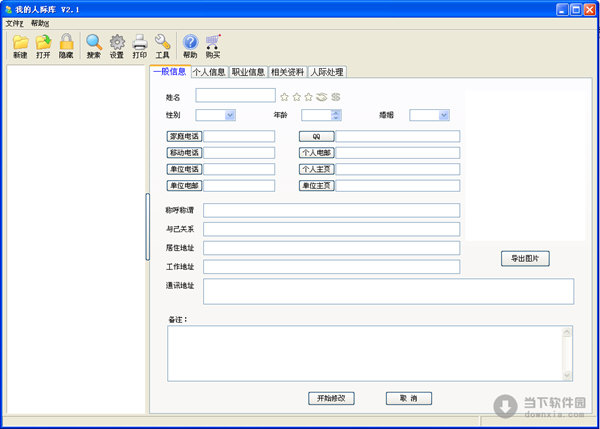The height and width of the screenshot is (429, 600).
Task: Click the 隐藏 (Hide) lock icon
Action: [66, 46]
